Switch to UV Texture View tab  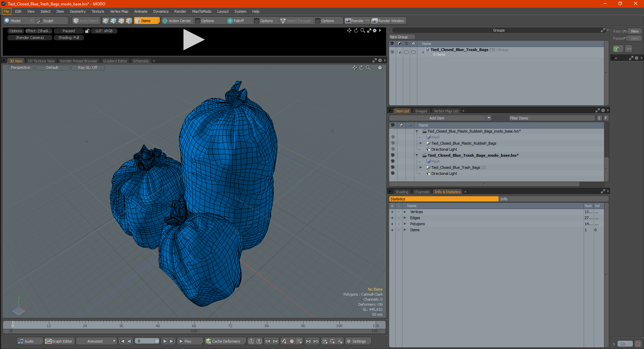click(41, 61)
